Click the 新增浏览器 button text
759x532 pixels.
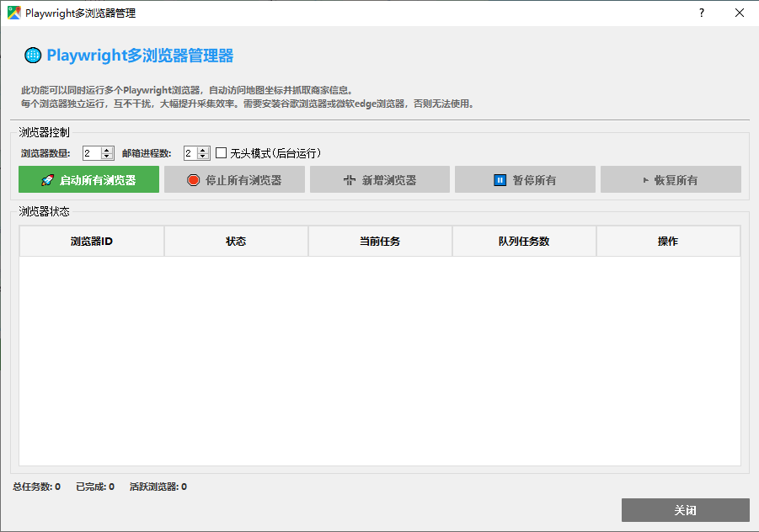click(x=389, y=180)
